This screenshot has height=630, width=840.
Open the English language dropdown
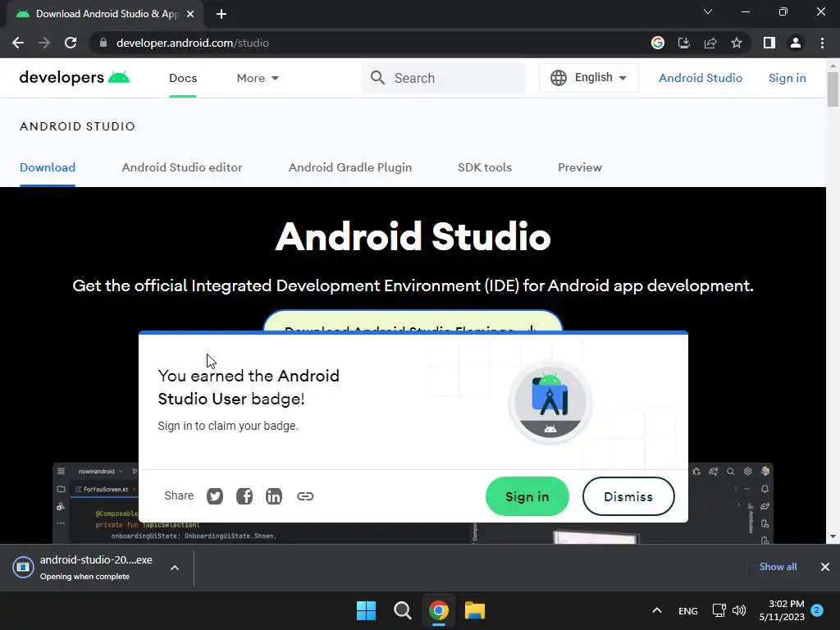(x=589, y=78)
